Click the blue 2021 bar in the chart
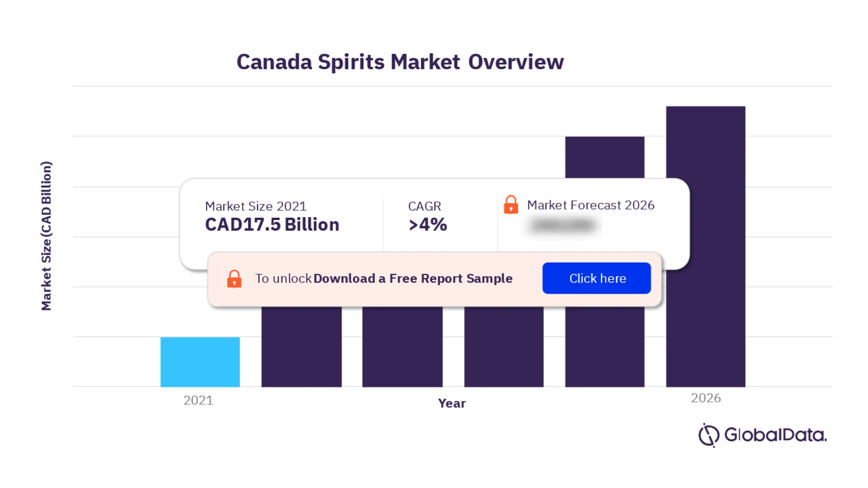 pyautogui.click(x=200, y=361)
